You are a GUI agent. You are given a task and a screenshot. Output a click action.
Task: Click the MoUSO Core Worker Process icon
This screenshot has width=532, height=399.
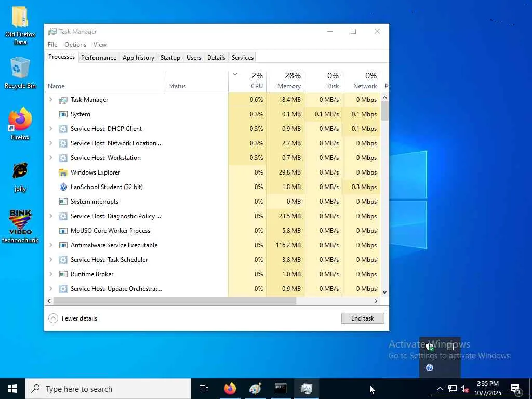point(63,231)
